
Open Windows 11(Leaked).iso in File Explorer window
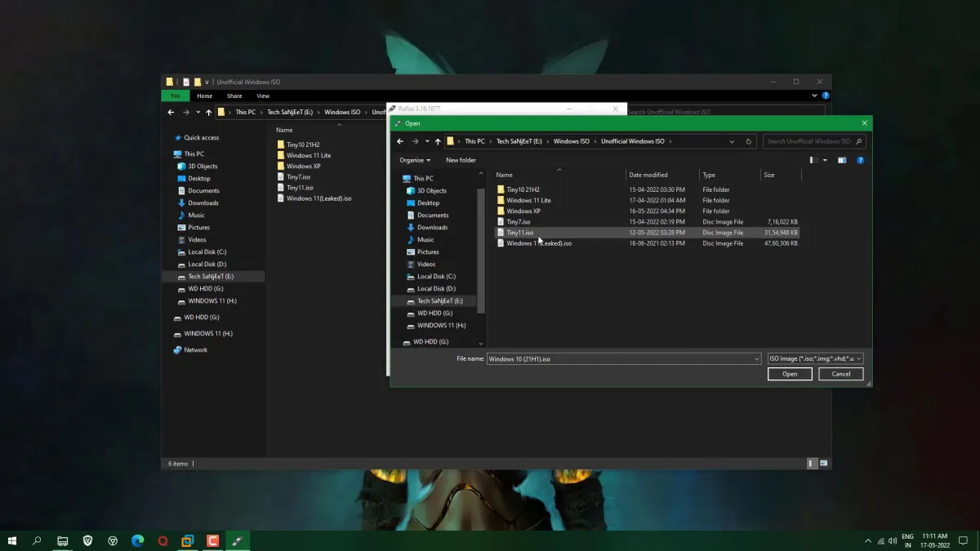tap(318, 198)
